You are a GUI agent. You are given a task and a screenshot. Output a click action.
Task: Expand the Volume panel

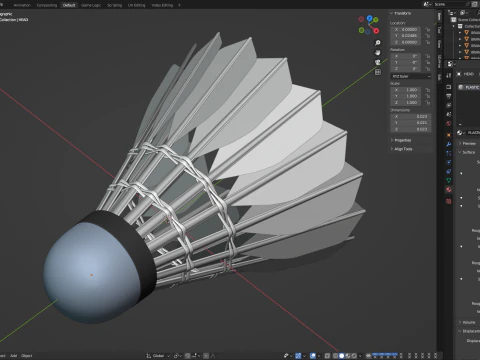pyautogui.click(x=467, y=322)
